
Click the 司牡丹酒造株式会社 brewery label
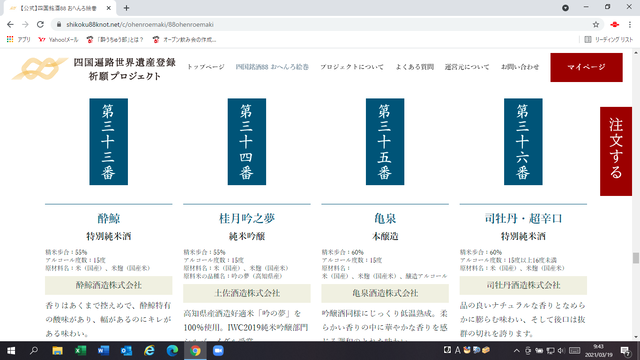point(523,285)
